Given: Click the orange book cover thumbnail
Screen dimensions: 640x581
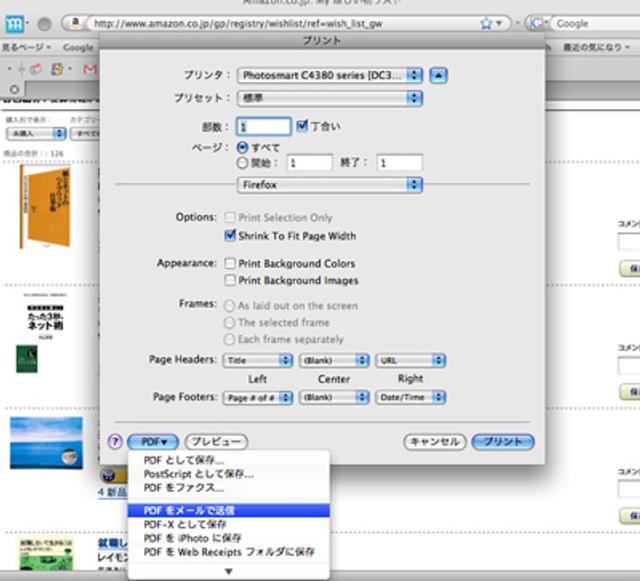Looking at the screenshot, I should click(45, 207).
